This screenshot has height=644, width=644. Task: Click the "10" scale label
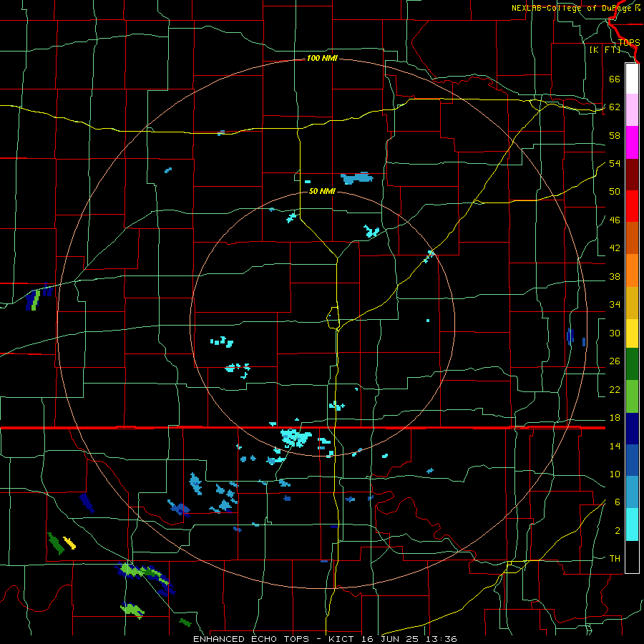(615, 474)
